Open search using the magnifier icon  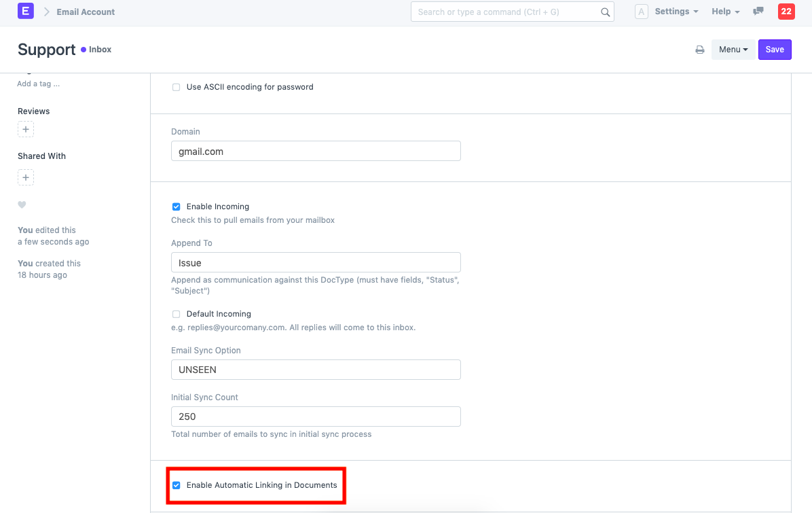coord(605,12)
